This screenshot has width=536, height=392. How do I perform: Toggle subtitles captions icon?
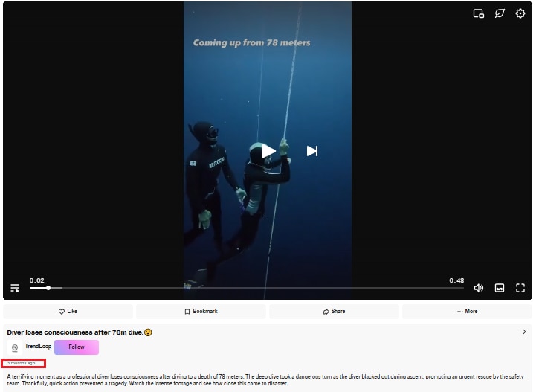click(x=499, y=288)
